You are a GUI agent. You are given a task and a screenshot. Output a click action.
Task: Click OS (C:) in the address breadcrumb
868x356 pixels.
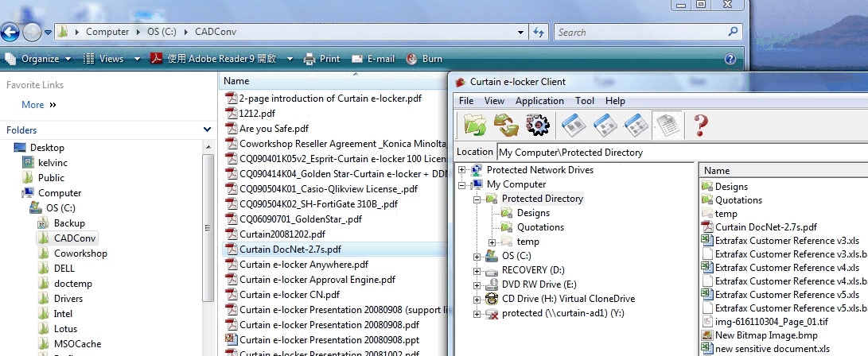(x=162, y=32)
